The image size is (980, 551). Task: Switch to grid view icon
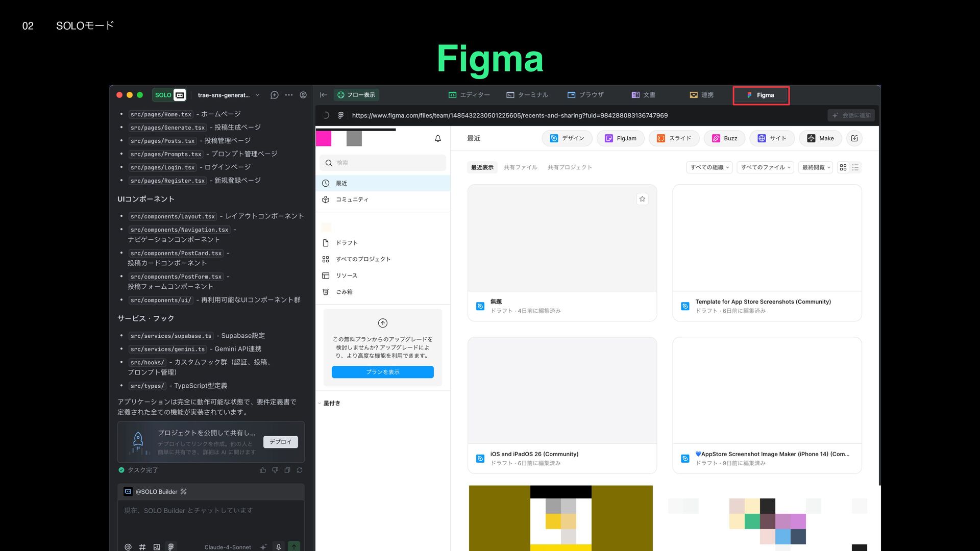coord(843,167)
